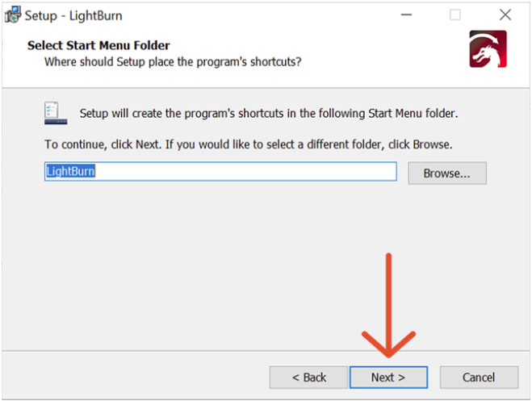Screen dimensions: 532x401
Task: Click the Start Menu folder illustration icon
Action: click(56, 113)
